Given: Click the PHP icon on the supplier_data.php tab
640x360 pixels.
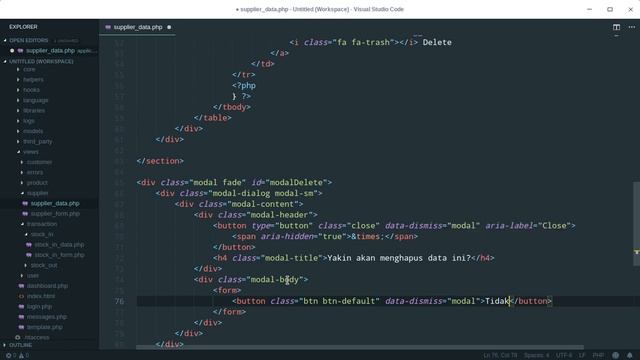Looking at the screenshot, I should 108,27.
